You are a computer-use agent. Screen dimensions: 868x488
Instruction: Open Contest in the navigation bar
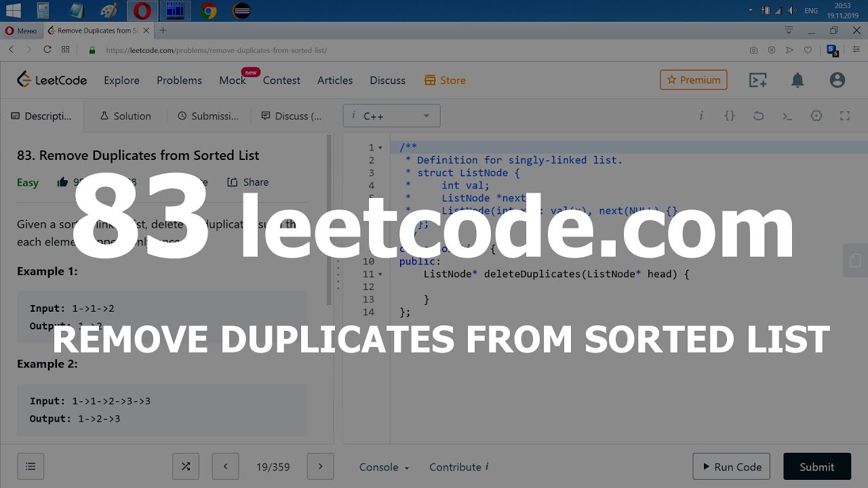tap(281, 80)
